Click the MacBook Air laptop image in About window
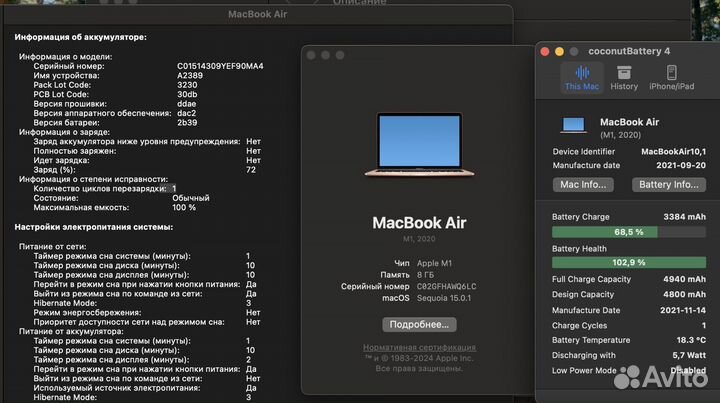This screenshot has width=720, height=403. click(x=419, y=145)
